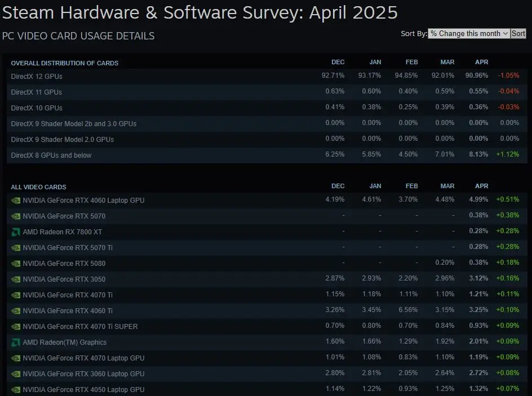
Task: Open the 'Sort By' dropdown
Action: coord(469,34)
